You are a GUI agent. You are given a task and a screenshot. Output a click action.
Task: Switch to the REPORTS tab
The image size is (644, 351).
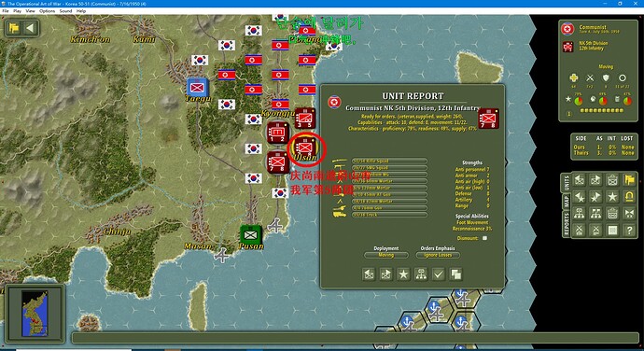point(566,225)
